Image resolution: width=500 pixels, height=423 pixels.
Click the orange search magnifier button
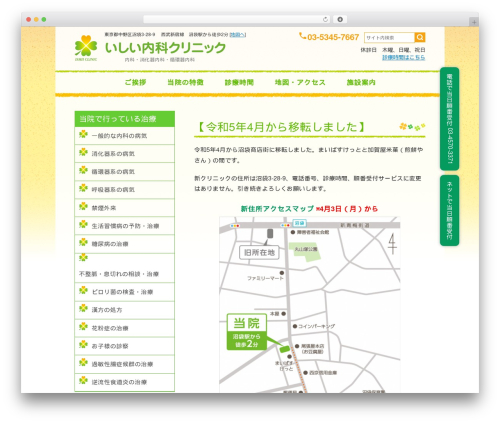point(420,37)
